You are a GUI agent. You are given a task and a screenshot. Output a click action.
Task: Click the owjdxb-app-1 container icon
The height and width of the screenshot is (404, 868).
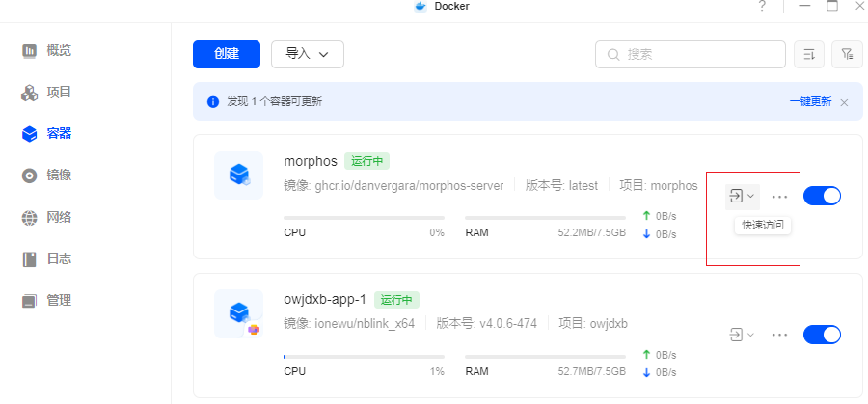(x=239, y=313)
